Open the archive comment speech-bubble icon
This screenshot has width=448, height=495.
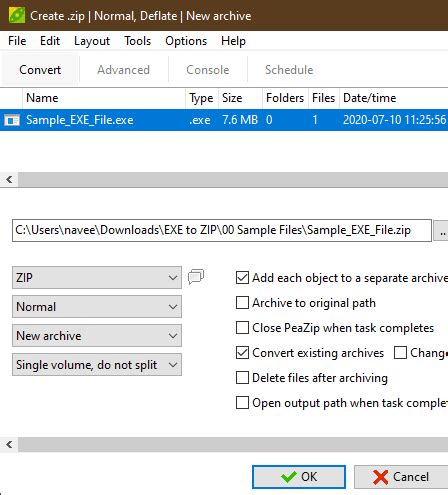[196, 277]
